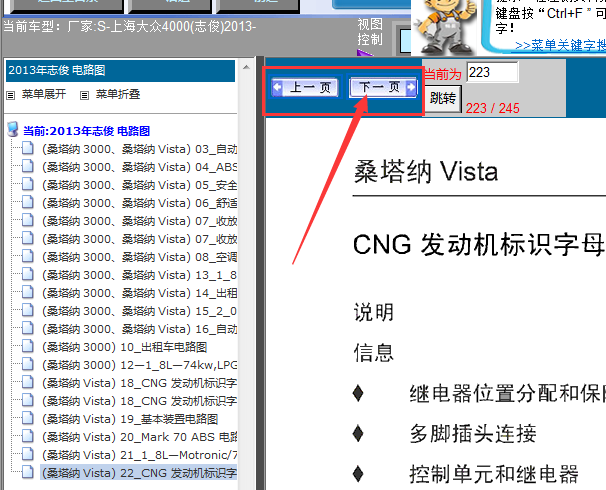Image resolution: width=606 pixels, height=490 pixels.
Task: Click the 223 / 245 page counter
Action: click(492, 108)
